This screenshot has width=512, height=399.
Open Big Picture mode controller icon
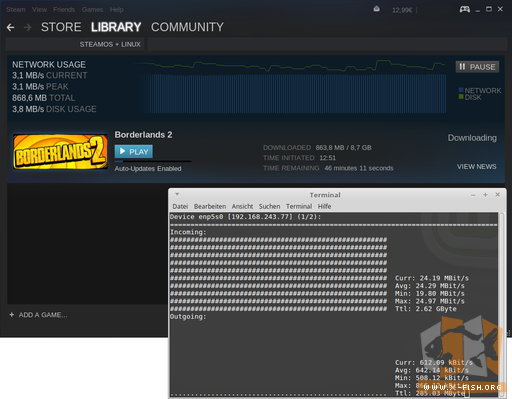pyautogui.click(x=465, y=9)
